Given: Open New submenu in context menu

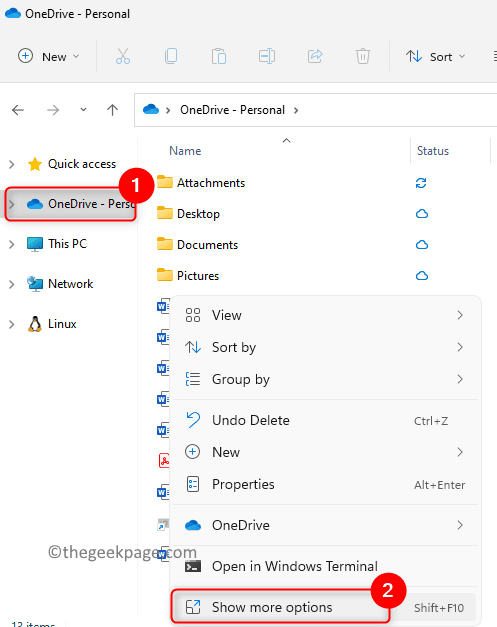Looking at the screenshot, I should (325, 453).
